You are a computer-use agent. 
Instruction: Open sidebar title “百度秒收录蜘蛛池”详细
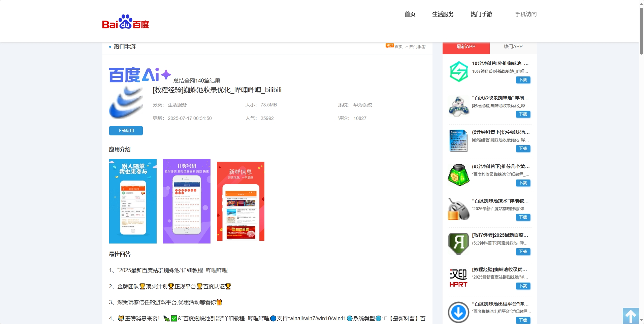[500, 98]
